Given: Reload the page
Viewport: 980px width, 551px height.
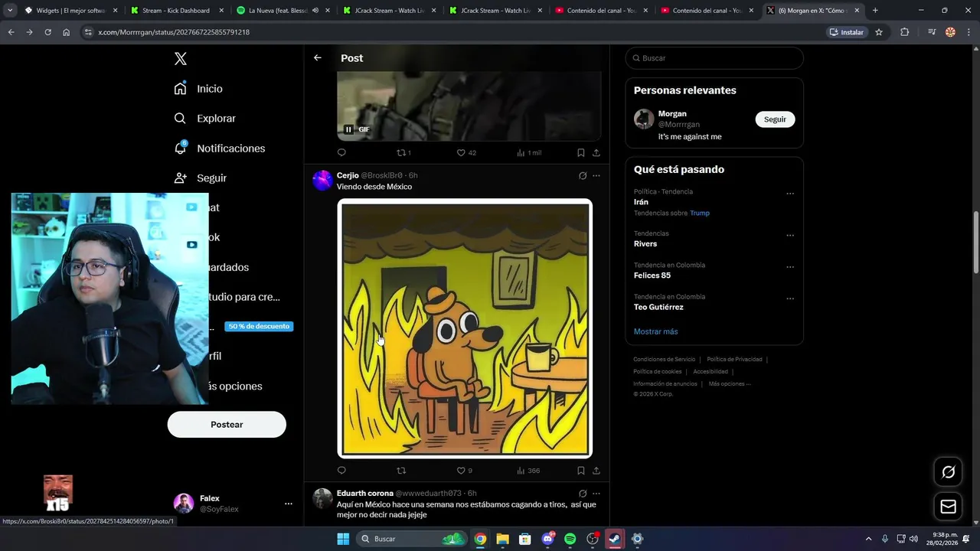Looking at the screenshot, I should (x=47, y=32).
